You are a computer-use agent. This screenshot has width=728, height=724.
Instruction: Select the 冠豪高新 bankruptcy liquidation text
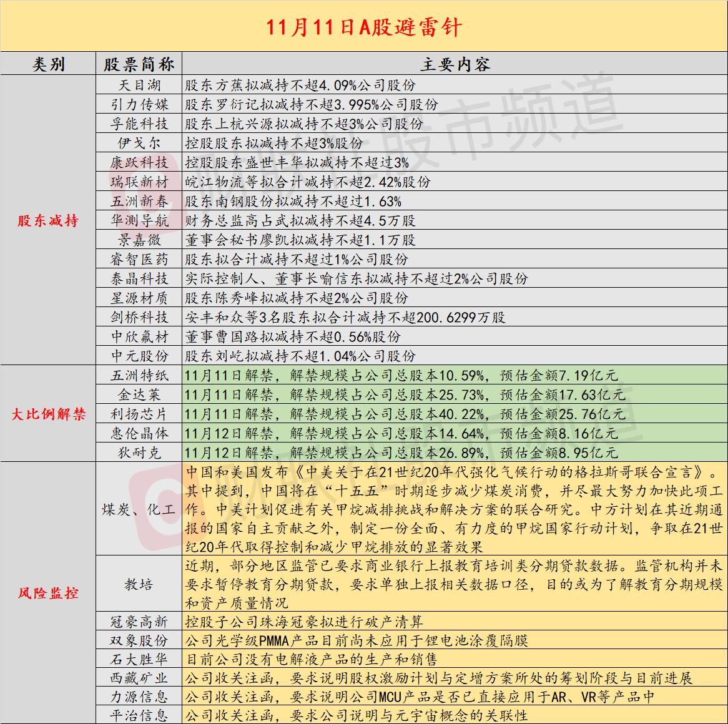[304, 621]
